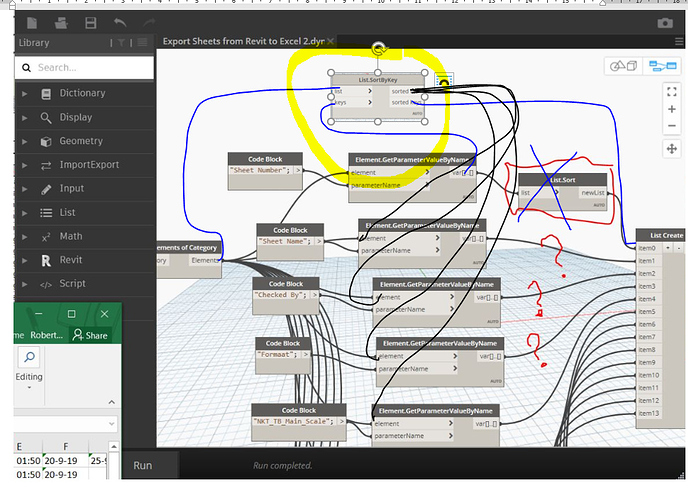
Task: Click the Share person icon in Excel
Action: [78, 335]
